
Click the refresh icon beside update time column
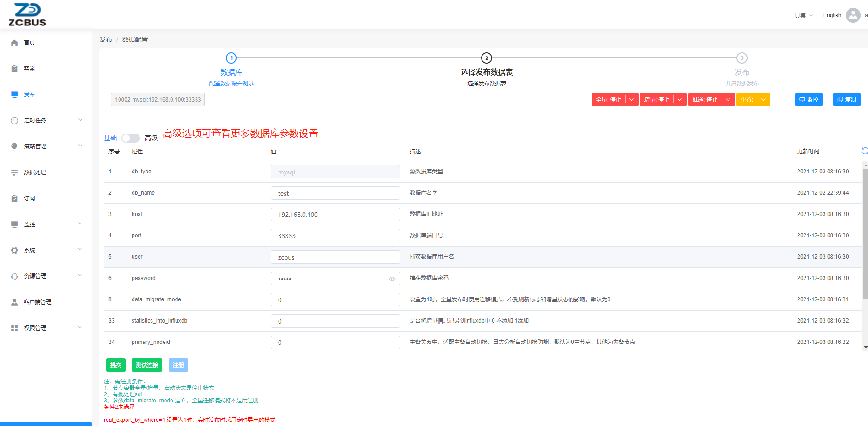(864, 151)
